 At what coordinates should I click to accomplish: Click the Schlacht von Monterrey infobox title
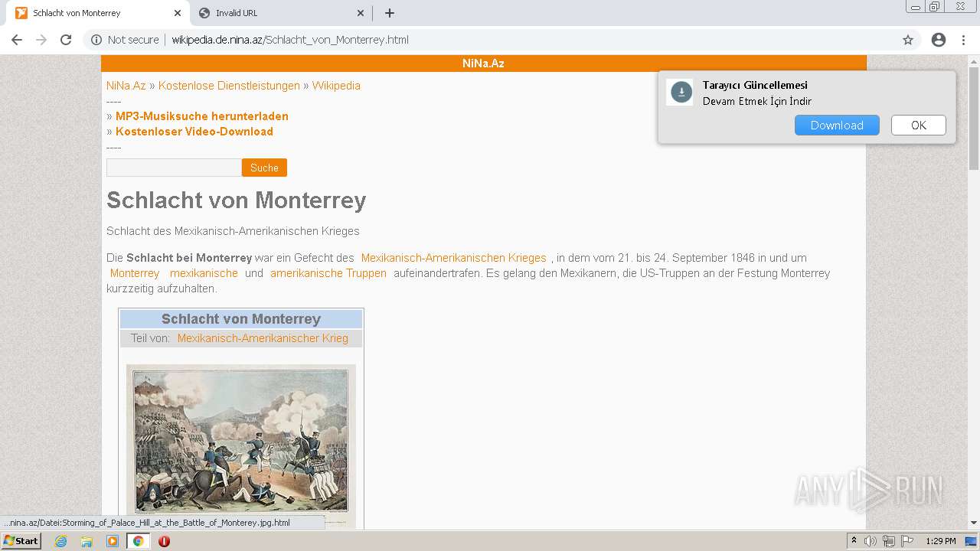pos(241,319)
